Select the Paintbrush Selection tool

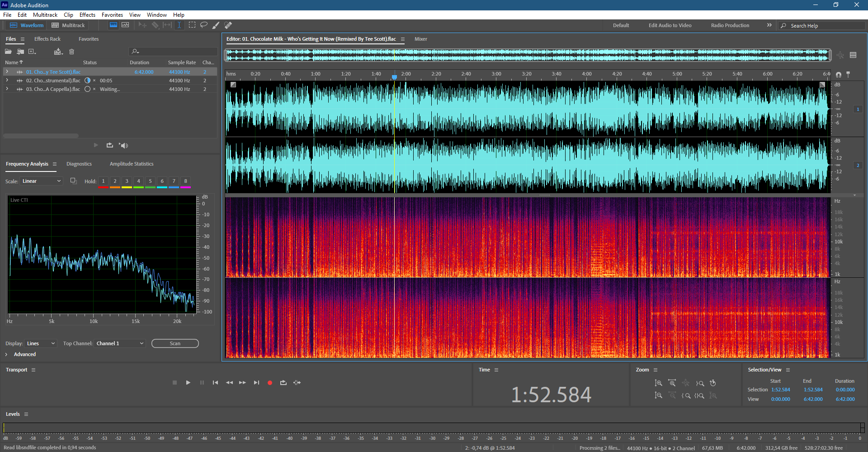216,25
